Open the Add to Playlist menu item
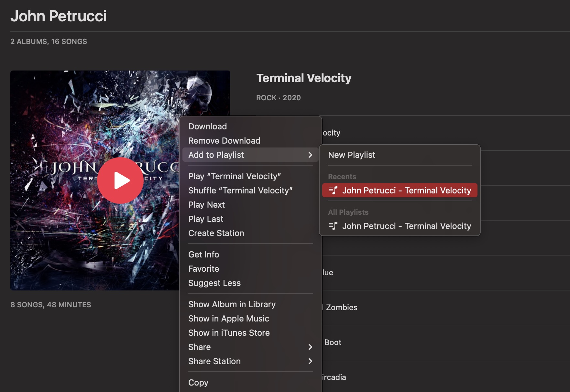 (251, 155)
